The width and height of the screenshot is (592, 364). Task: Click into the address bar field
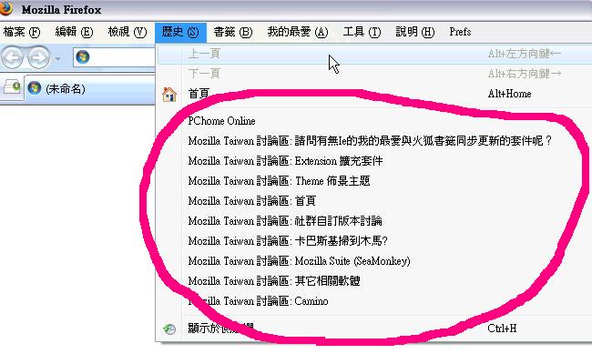[115, 57]
